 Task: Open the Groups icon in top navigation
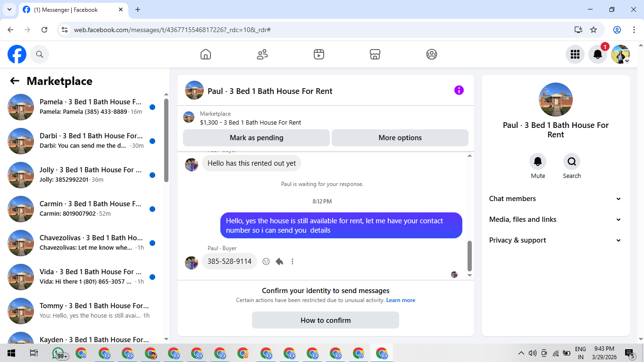pyautogui.click(x=432, y=54)
